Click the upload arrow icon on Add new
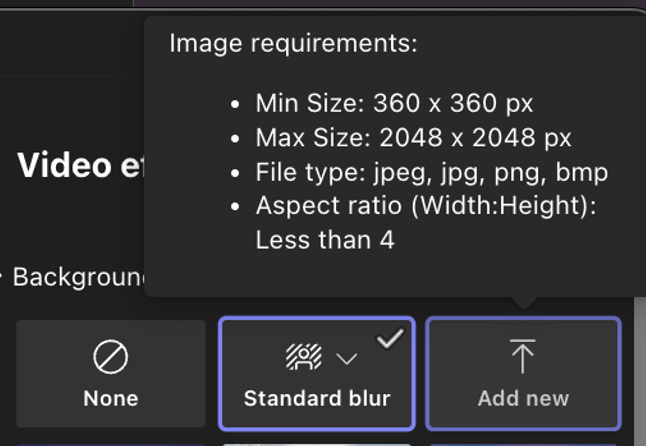 pos(523,356)
